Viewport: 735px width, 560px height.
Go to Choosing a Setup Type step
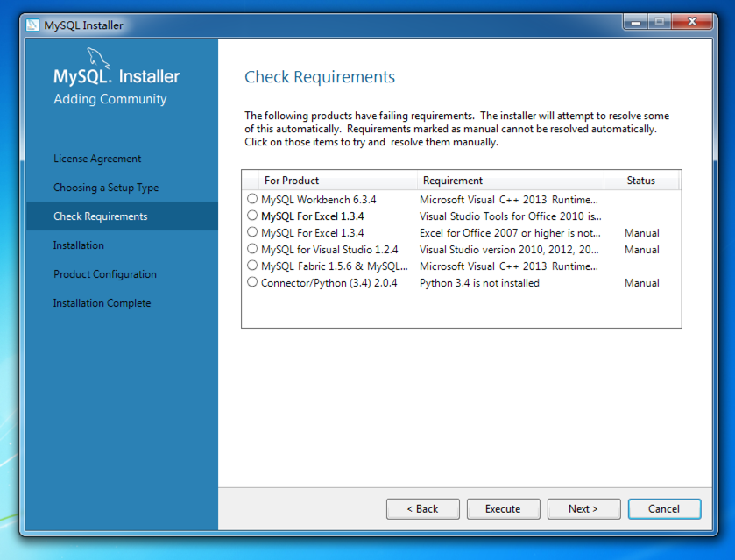tap(106, 188)
